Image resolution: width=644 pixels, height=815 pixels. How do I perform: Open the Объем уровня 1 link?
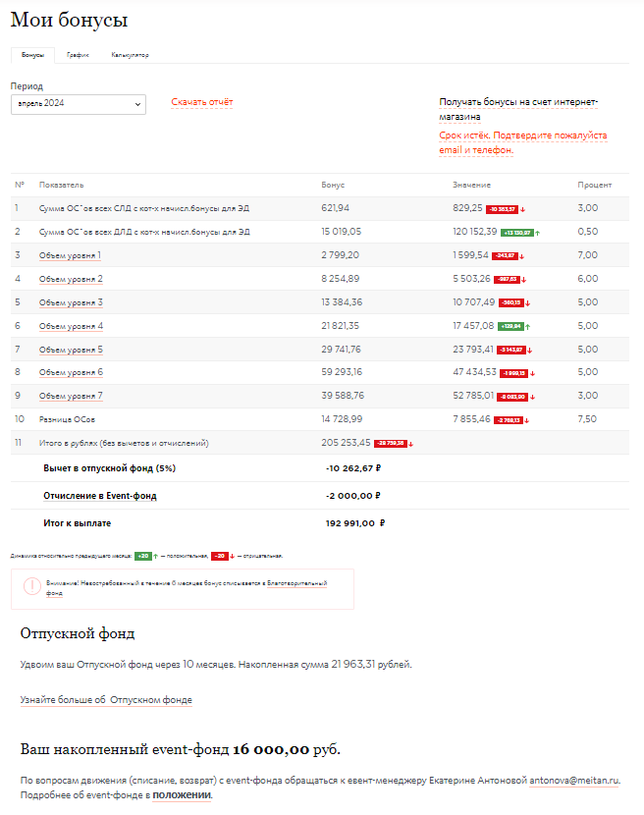pyautogui.click(x=71, y=255)
